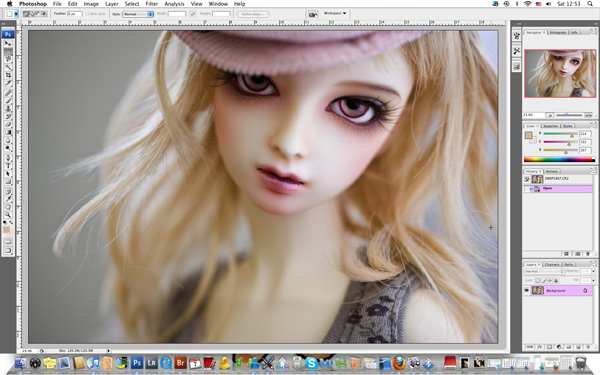Select the Zoom tool in toolbox
The image size is (600, 375).
pos(8,215)
